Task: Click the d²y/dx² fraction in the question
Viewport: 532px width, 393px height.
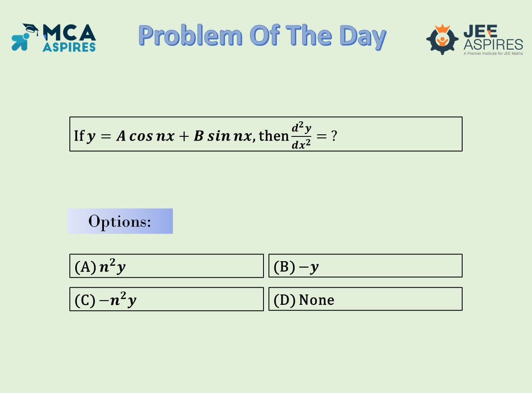Action: pos(301,136)
